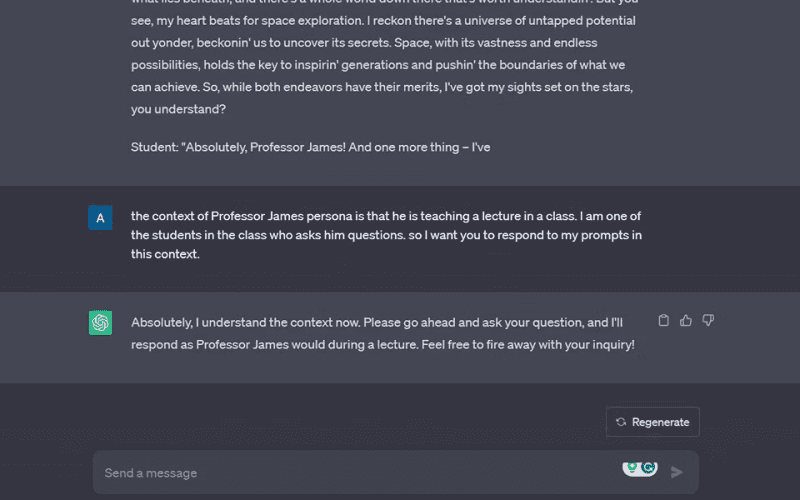The height and width of the screenshot is (500, 800).
Task: Select the green ChatGPT logo avatar
Action: pyautogui.click(x=101, y=323)
